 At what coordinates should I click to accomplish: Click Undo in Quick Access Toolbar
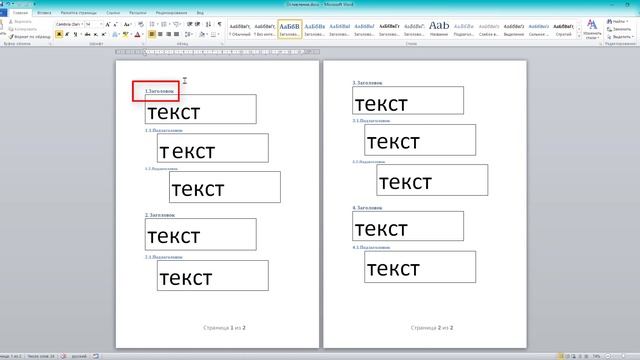(9, 4)
